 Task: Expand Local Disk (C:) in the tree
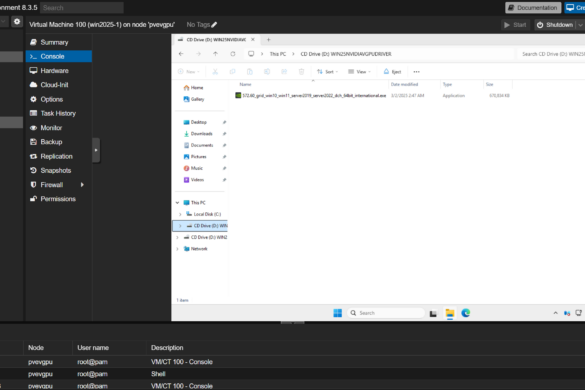[x=180, y=214]
